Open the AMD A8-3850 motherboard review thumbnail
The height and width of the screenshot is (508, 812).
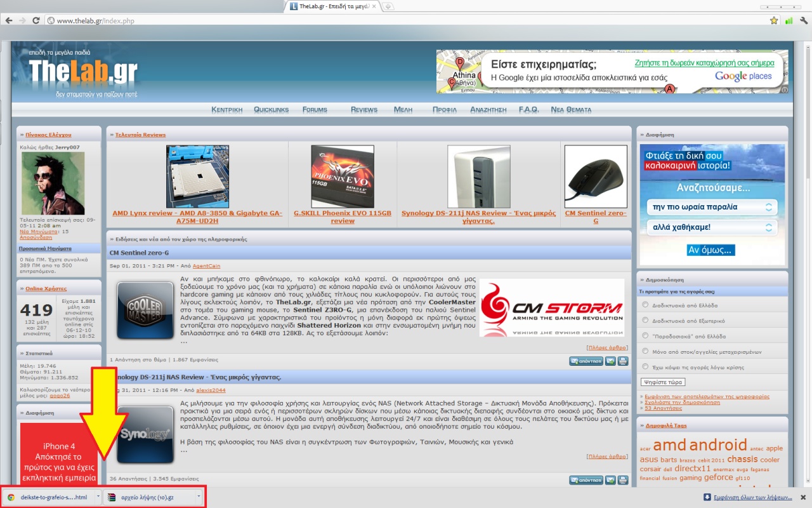point(197,177)
